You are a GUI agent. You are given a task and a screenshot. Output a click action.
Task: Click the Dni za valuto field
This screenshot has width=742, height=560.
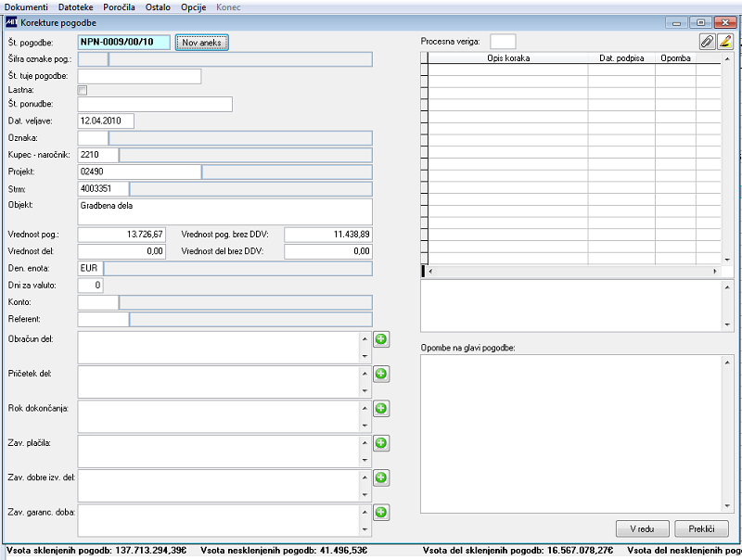click(90, 286)
